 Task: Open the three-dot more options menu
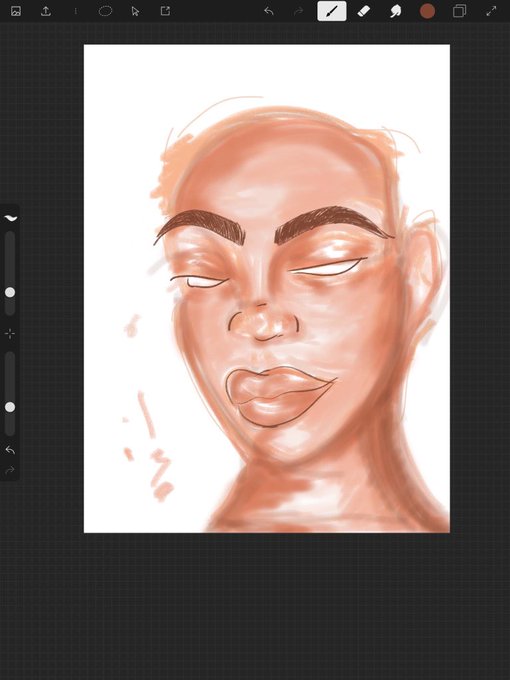75,11
